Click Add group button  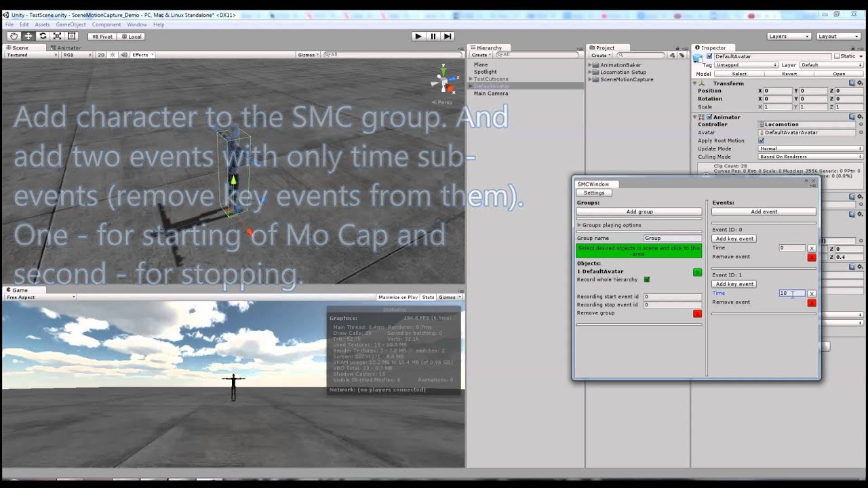[x=639, y=211]
